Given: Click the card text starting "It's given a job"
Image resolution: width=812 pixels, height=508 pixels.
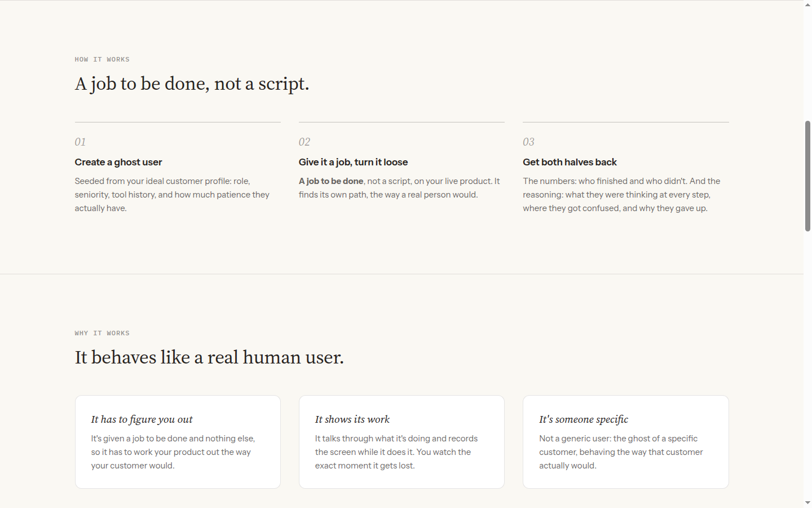Looking at the screenshot, I should 173,452.
